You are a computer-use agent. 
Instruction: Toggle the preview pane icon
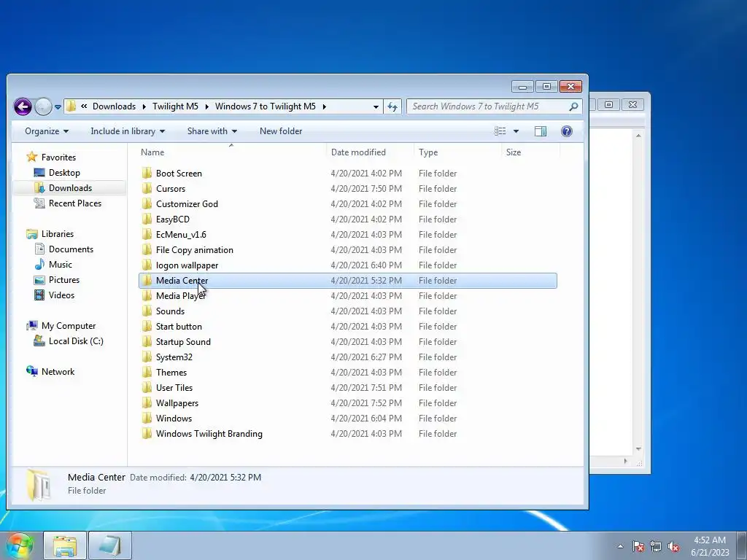click(541, 131)
